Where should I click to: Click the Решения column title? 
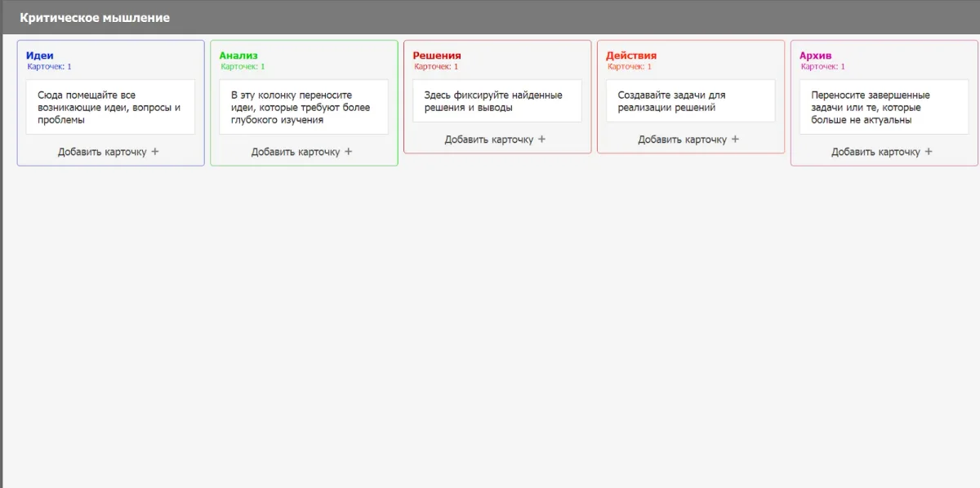pos(437,55)
